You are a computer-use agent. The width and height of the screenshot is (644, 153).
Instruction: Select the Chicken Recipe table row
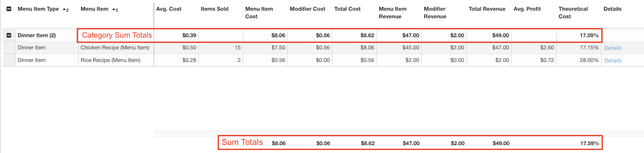(276, 48)
